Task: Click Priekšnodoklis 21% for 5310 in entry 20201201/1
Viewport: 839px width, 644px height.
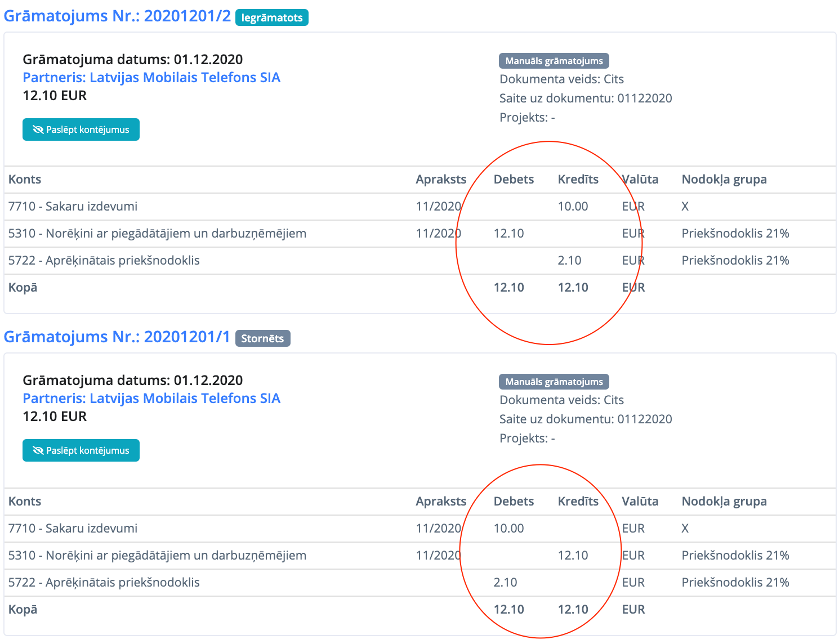Action: pos(735,556)
